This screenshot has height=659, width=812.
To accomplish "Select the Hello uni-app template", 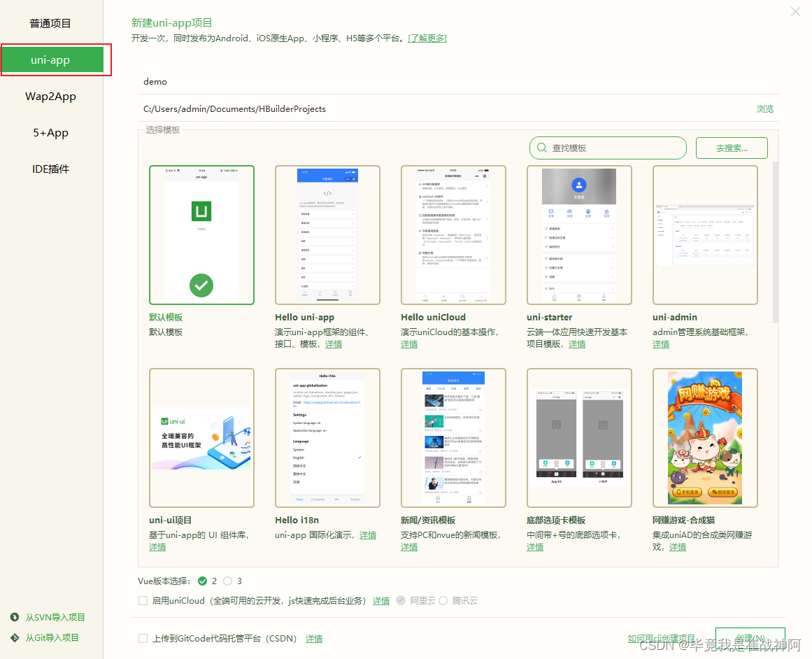I will [327, 234].
